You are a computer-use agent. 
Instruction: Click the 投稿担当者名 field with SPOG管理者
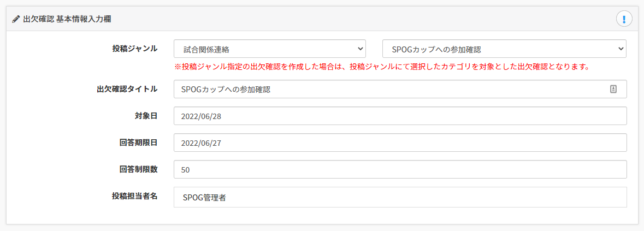click(400, 197)
